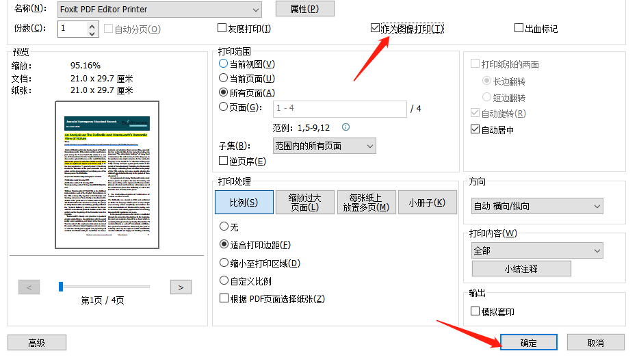Toggle 出血标记 bleed marks checkbox
The height and width of the screenshot is (364, 639).
519,29
